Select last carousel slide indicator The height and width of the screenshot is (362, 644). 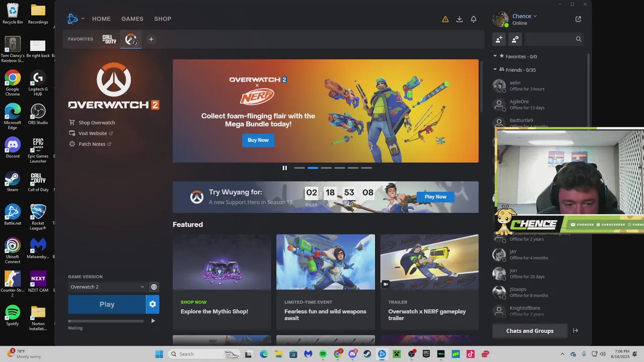(x=367, y=168)
